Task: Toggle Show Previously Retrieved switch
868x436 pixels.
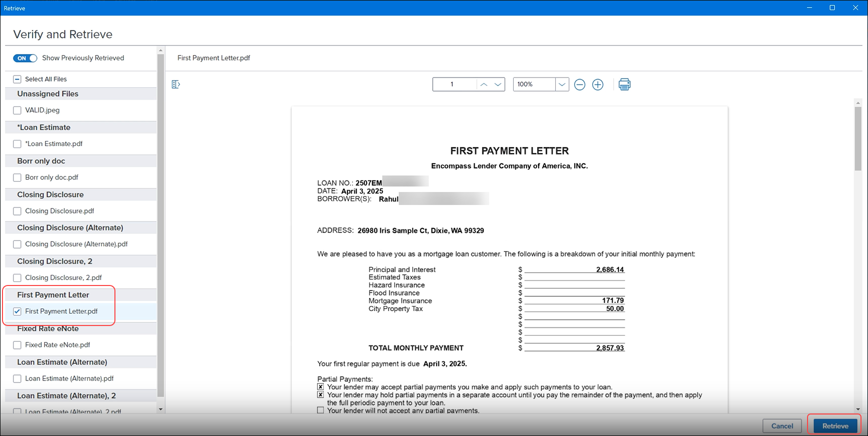Action: (25, 58)
